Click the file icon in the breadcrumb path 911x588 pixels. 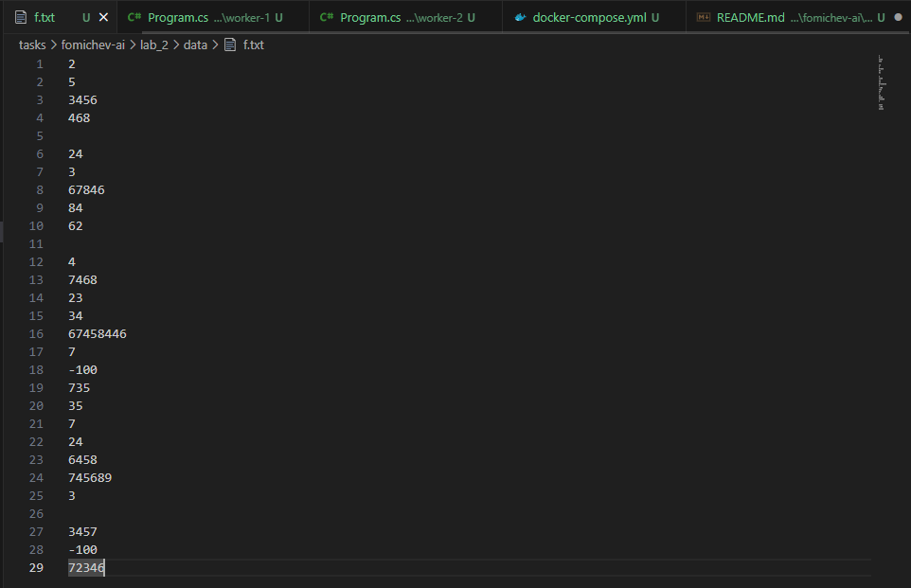(x=229, y=45)
